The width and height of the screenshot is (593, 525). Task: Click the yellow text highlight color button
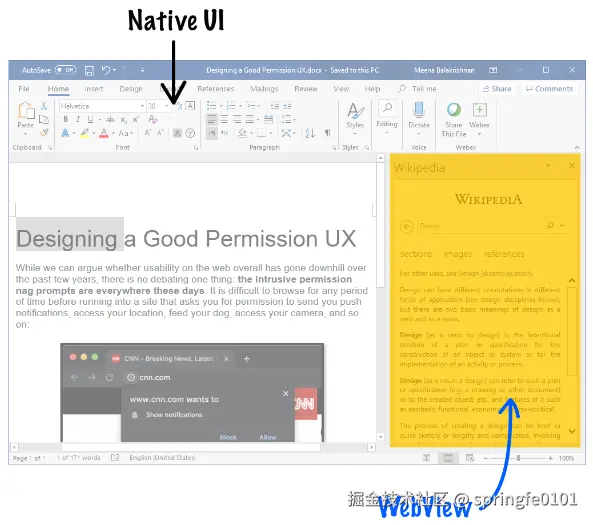85,133
